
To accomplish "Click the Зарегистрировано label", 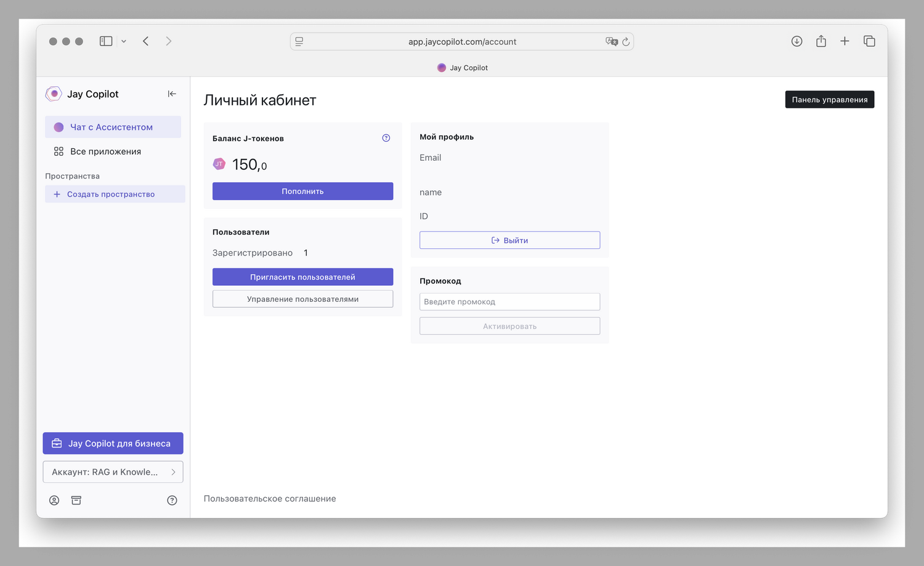I will [253, 253].
